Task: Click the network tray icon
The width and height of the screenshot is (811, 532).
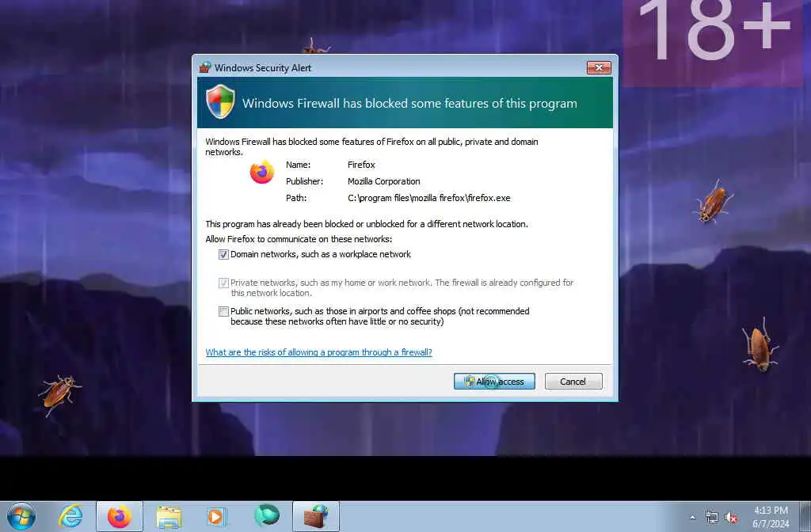Action: click(712, 517)
